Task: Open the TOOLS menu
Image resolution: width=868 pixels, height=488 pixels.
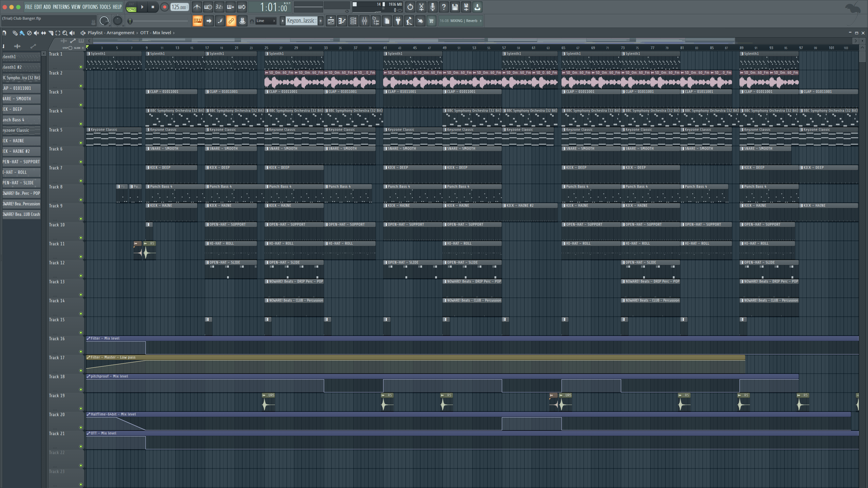Action: [x=105, y=7]
